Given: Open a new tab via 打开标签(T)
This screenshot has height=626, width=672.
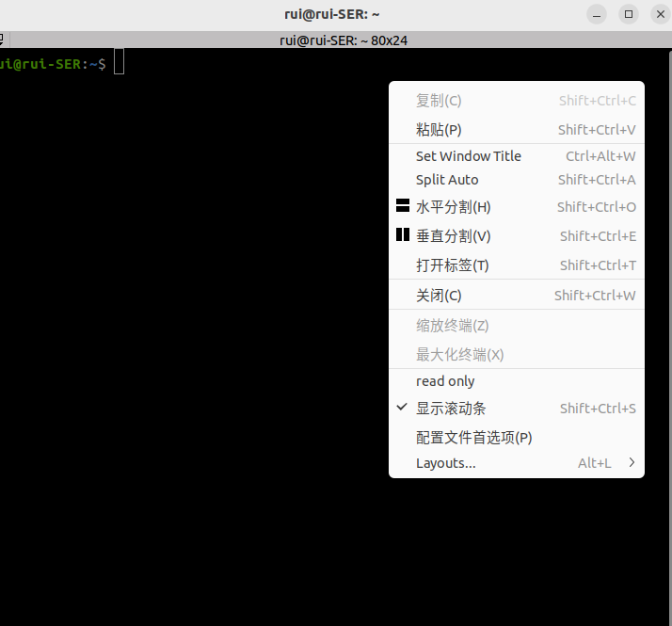Looking at the screenshot, I should pos(452,265).
